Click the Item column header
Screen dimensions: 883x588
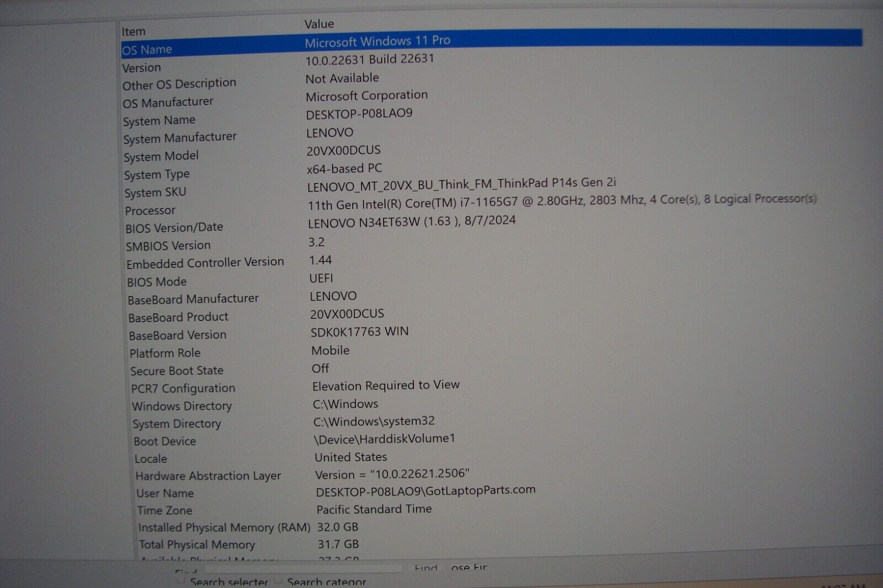pyautogui.click(x=134, y=31)
